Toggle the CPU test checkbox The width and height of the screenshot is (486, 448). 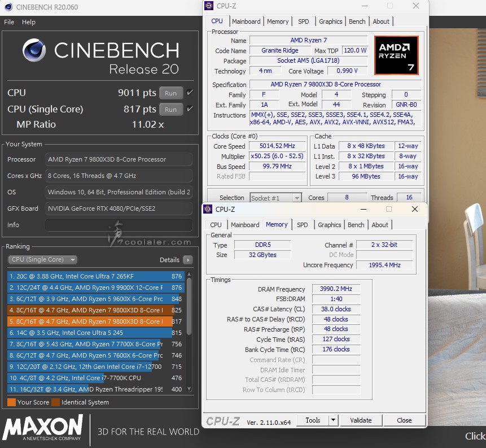190,93
